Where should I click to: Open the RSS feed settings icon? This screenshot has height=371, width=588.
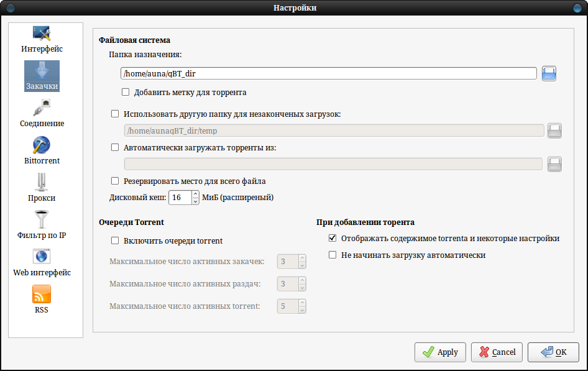[x=42, y=294]
